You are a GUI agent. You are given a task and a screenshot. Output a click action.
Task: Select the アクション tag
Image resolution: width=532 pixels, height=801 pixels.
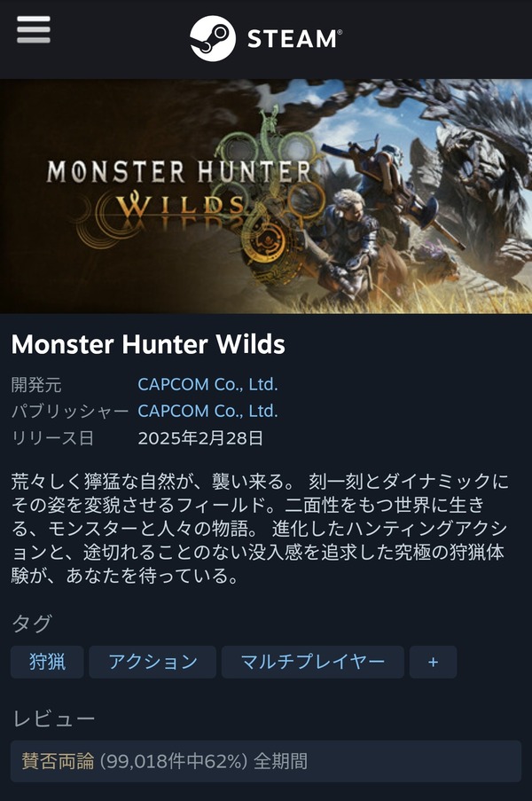point(153,662)
